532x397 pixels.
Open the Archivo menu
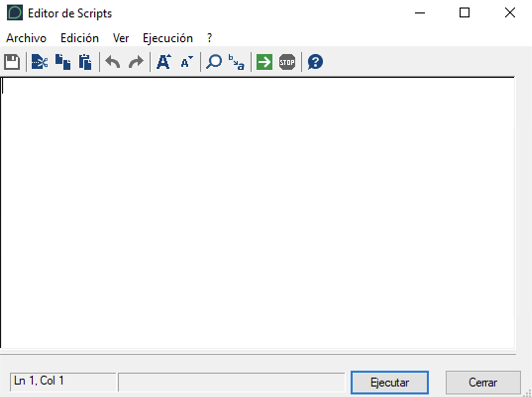click(x=26, y=38)
